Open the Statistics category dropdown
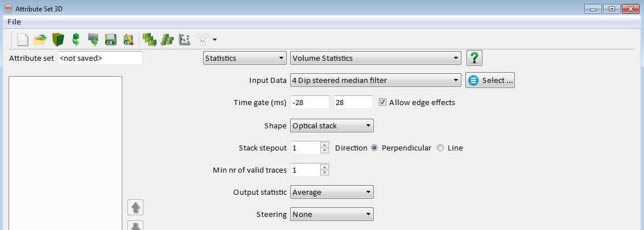 pyautogui.click(x=245, y=58)
